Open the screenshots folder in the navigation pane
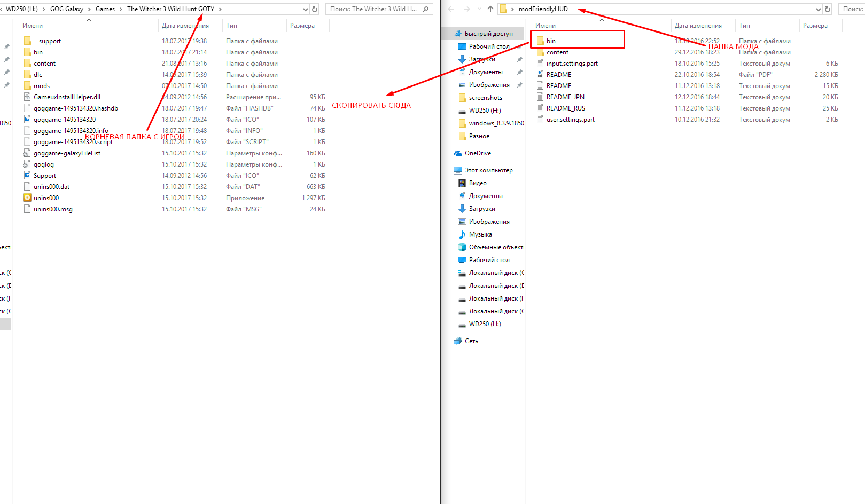Screen dimensions: 865x504 (x=485, y=98)
